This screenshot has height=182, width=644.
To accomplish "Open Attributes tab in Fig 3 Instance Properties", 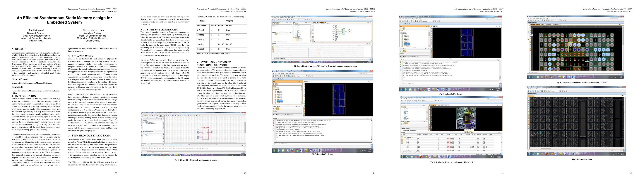I will (279, 115).
